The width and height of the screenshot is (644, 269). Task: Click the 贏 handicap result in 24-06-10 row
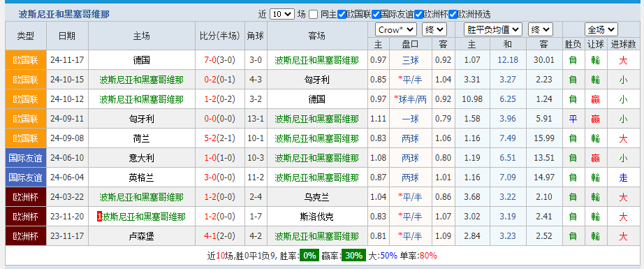(x=596, y=158)
